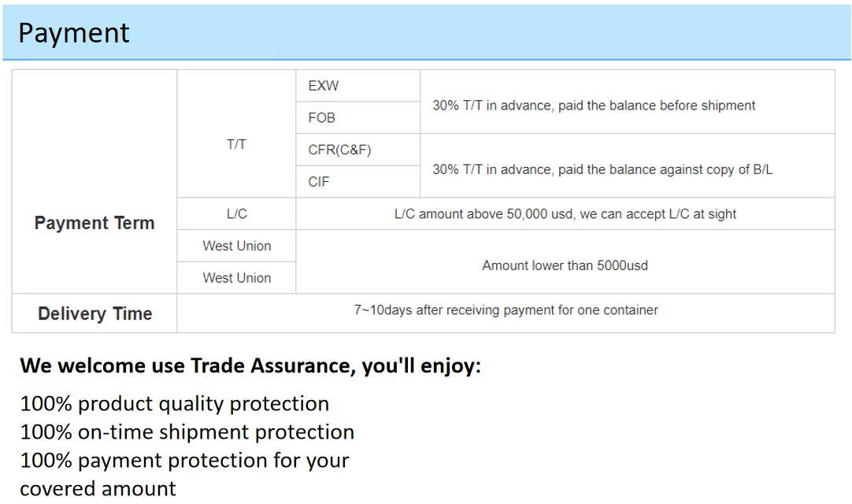Image resolution: width=852 pixels, height=504 pixels.
Task: Select the CFR(C&F) trade term cell
Action: pos(339,150)
